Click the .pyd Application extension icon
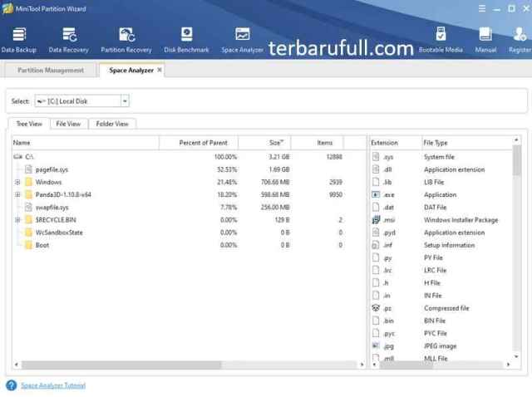This screenshot has width=532, height=397. [376, 233]
